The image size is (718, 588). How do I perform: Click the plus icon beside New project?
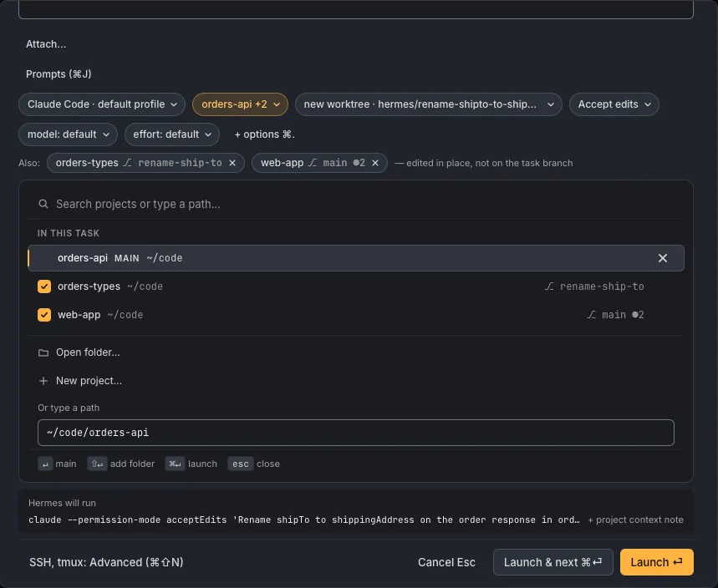click(x=43, y=381)
